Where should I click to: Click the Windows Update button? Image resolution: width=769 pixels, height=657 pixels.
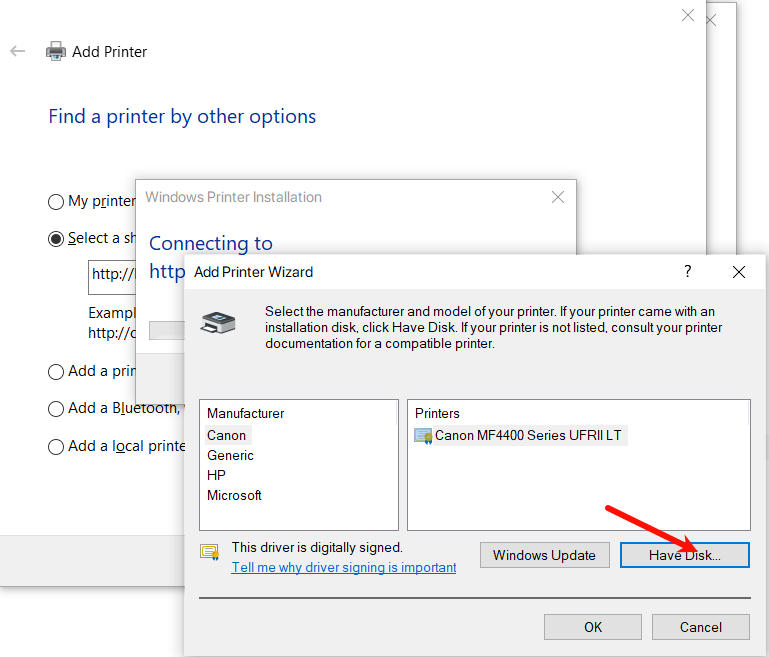click(544, 555)
